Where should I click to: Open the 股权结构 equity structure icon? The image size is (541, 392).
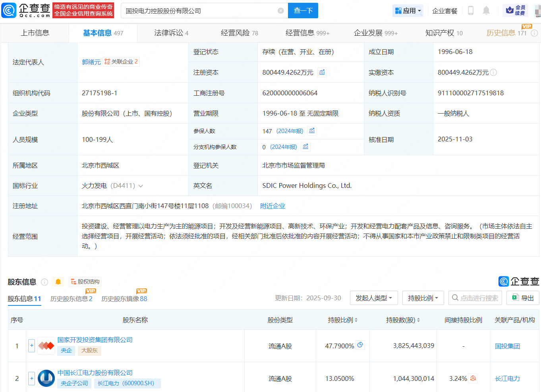[84, 281]
